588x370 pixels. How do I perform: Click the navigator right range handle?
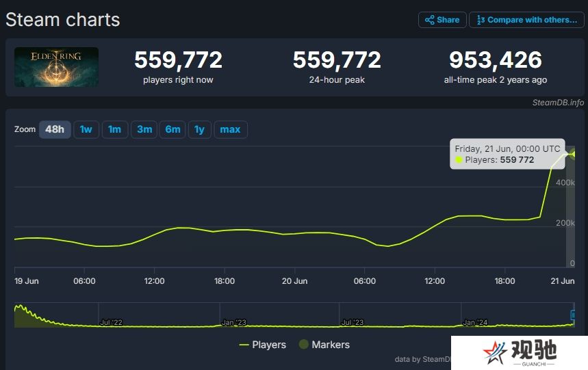pos(573,315)
